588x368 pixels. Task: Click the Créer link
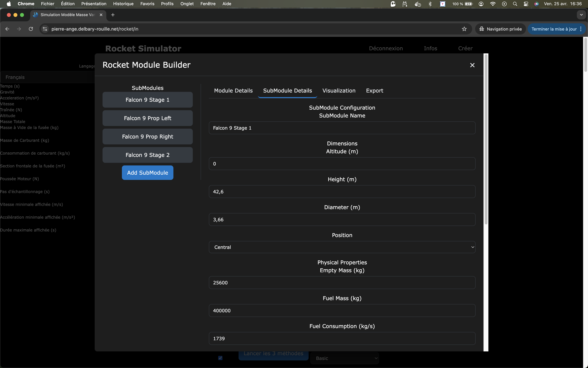point(465,48)
